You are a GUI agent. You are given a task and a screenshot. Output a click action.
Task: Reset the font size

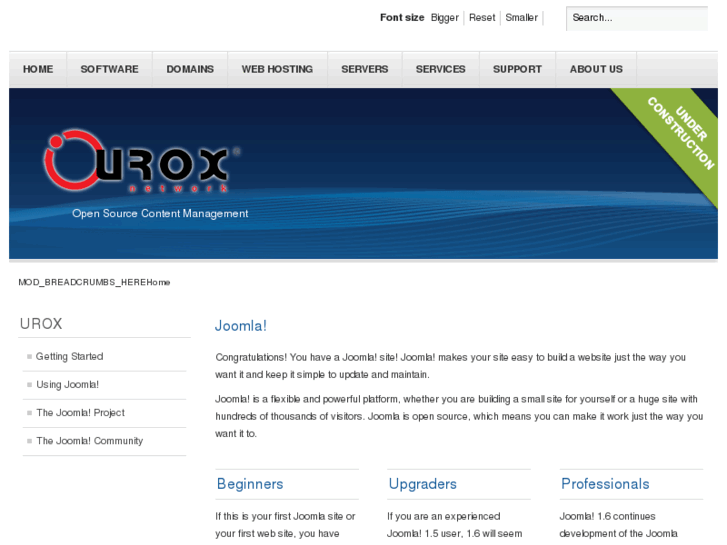point(482,18)
